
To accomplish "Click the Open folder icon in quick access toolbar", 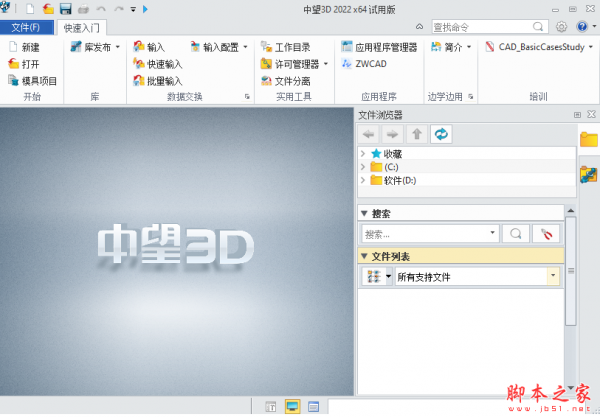I will 48,9.
